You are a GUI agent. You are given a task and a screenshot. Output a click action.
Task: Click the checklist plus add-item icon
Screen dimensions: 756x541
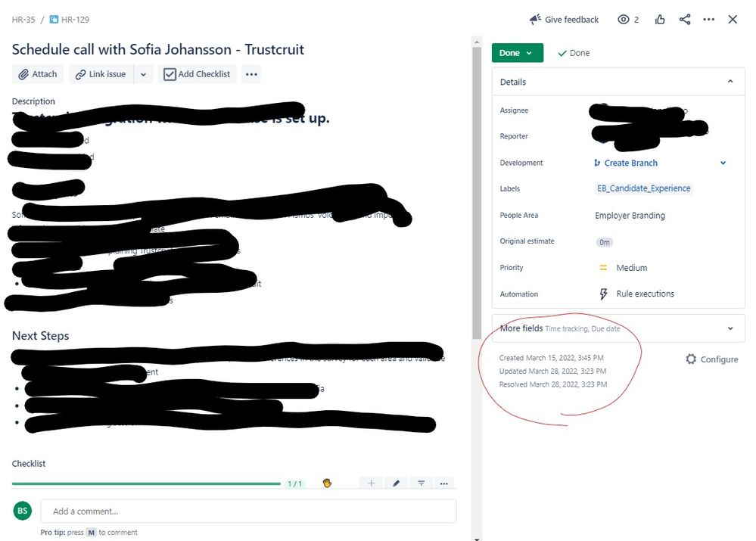372,483
